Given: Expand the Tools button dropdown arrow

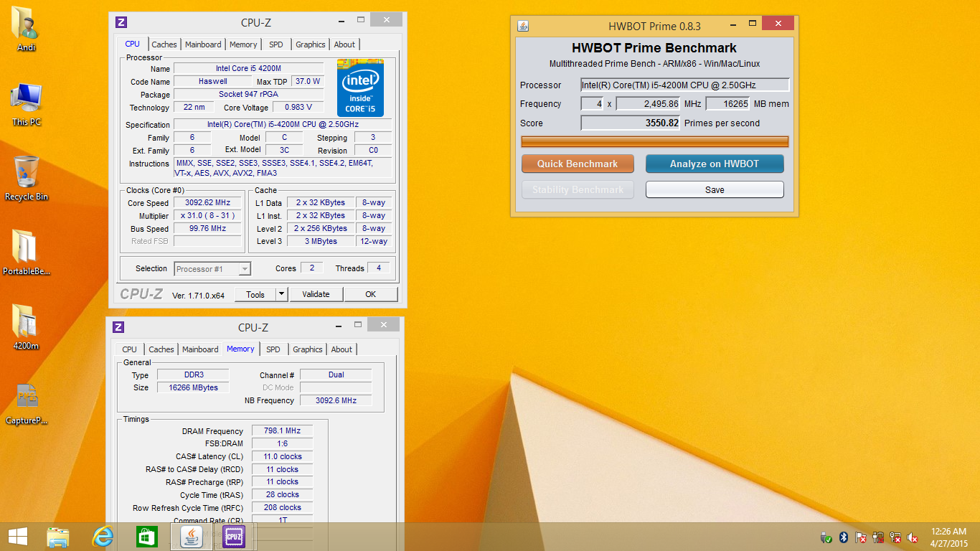Looking at the screenshot, I should pyautogui.click(x=282, y=294).
